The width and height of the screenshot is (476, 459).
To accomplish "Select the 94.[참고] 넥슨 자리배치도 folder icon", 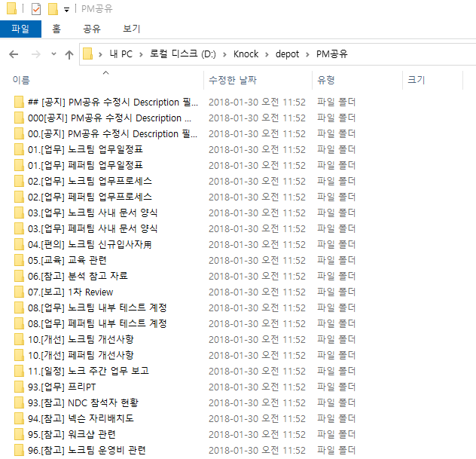I will [20, 418].
